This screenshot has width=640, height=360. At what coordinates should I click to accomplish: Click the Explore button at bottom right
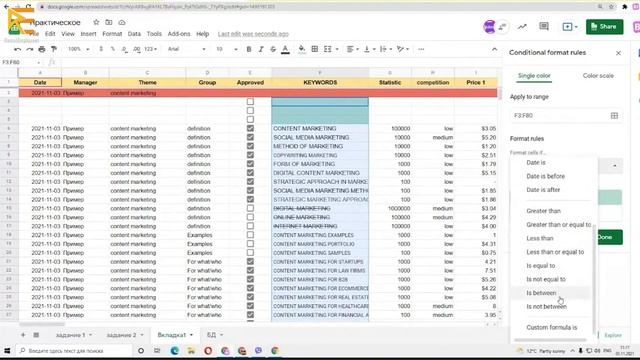coord(613,335)
